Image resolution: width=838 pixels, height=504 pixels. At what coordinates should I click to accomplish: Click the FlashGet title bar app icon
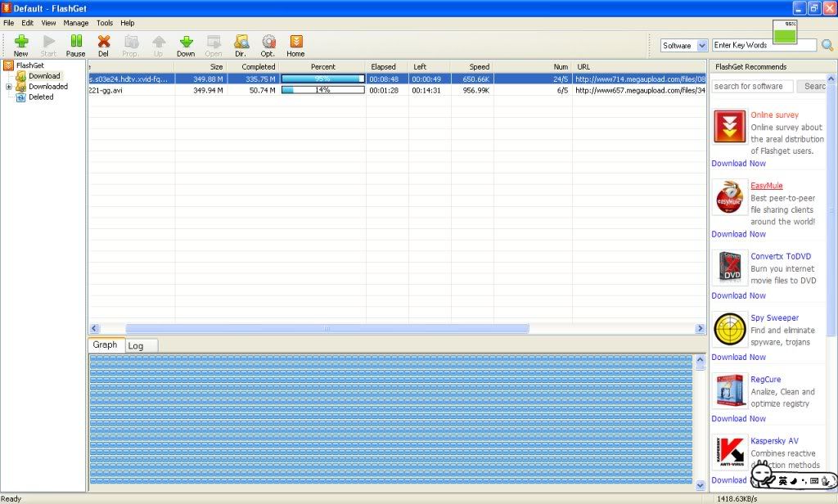point(7,8)
